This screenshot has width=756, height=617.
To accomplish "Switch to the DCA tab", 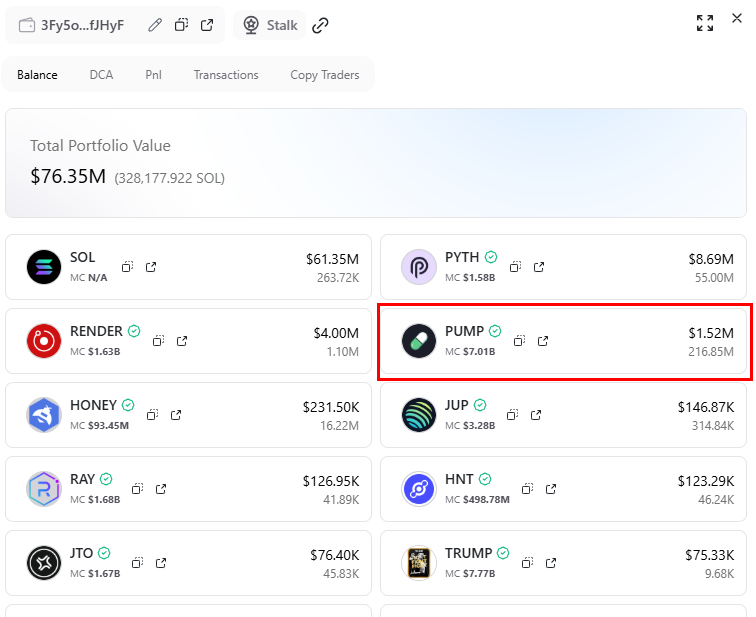I will click(101, 75).
